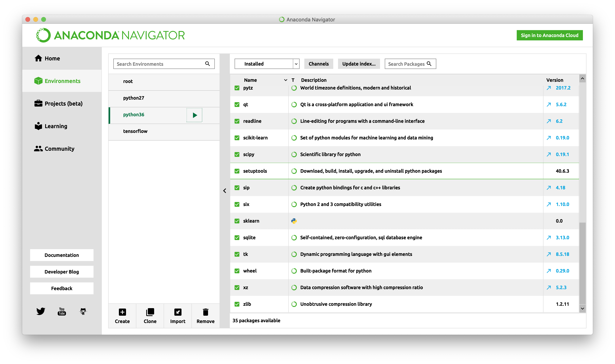Open the Learning tab
The height and width of the screenshot is (364, 615).
tap(62, 126)
